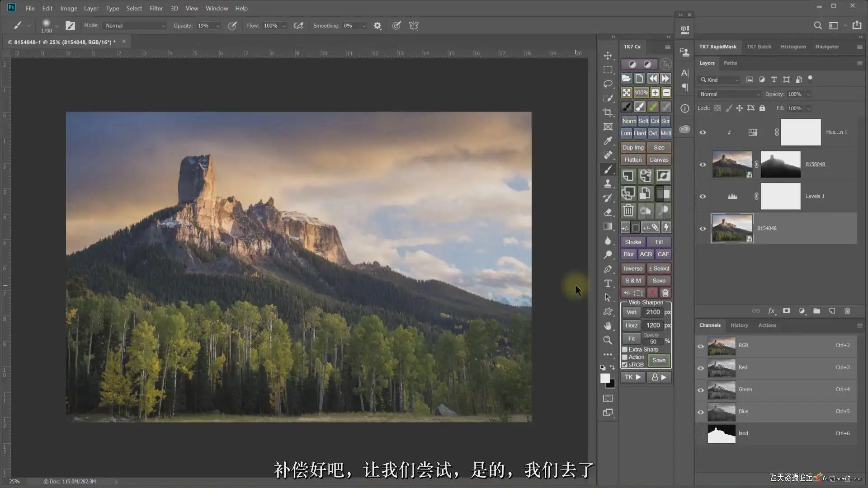Uncheck the sRGB checkbox
The image size is (868, 488).
(625, 365)
